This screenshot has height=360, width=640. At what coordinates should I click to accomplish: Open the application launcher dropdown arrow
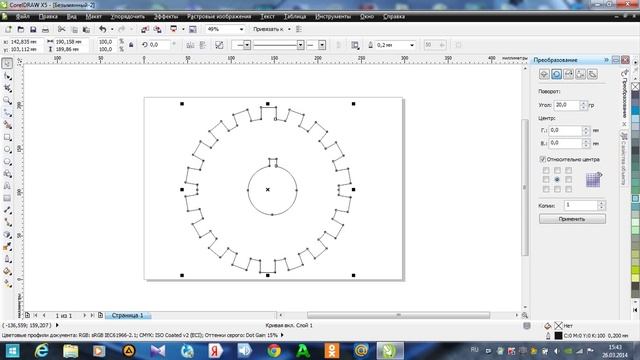pos(183,29)
